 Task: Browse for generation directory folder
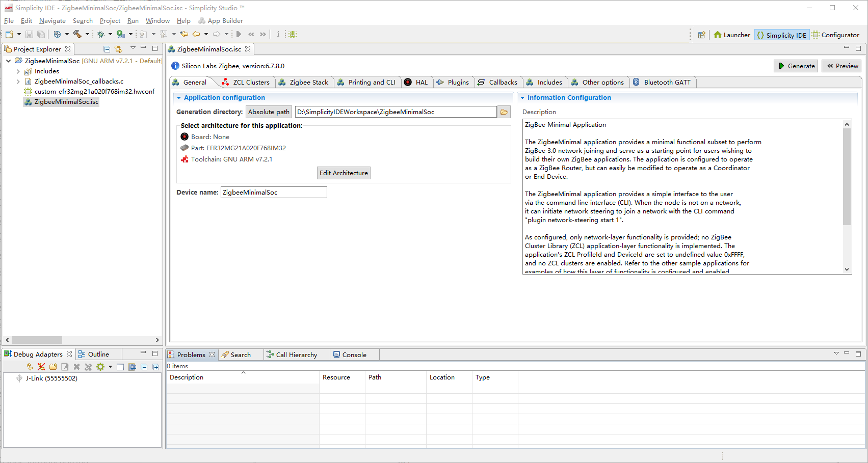(x=504, y=112)
